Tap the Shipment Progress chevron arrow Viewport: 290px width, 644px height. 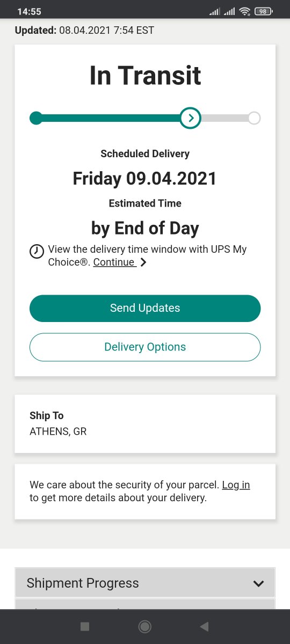click(x=258, y=583)
